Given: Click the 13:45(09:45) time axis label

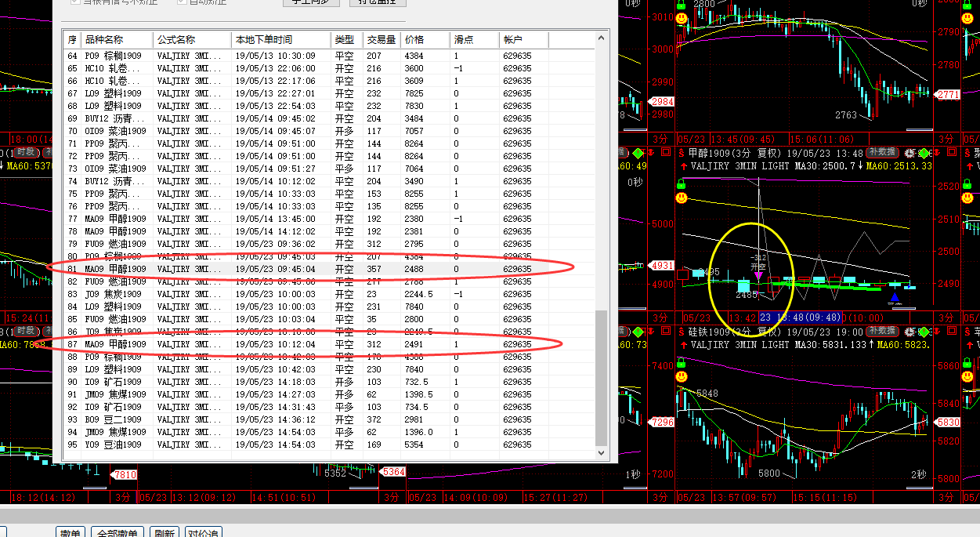Looking at the screenshot, I should (743, 140).
